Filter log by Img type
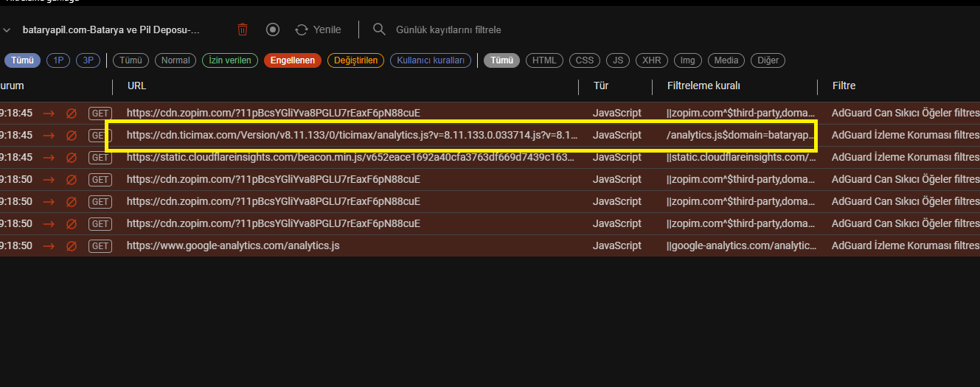 pos(687,60)
